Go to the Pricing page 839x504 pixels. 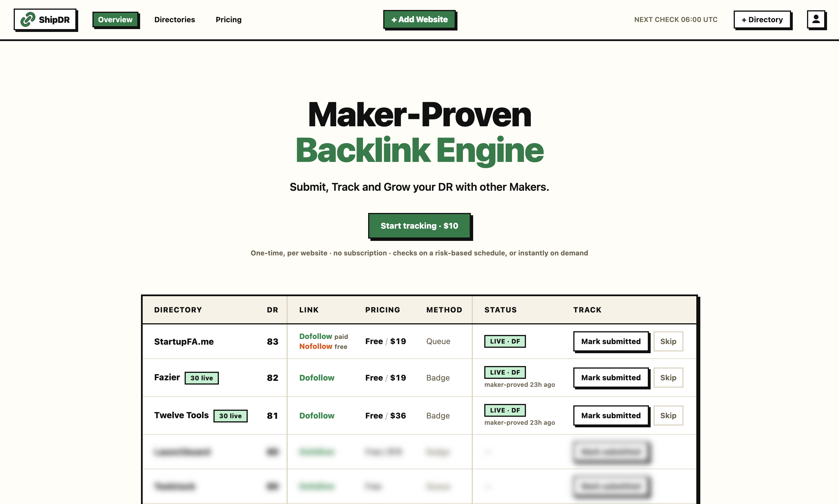tap(229, 20)
